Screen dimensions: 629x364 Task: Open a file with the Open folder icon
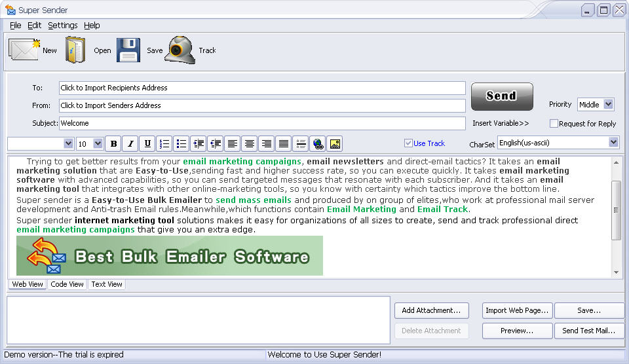(x=75, y=50)
